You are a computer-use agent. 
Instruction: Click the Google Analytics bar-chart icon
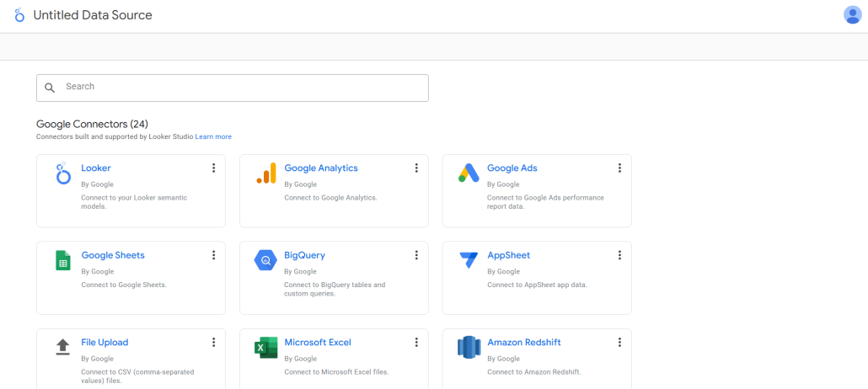(x=266, y=173)
